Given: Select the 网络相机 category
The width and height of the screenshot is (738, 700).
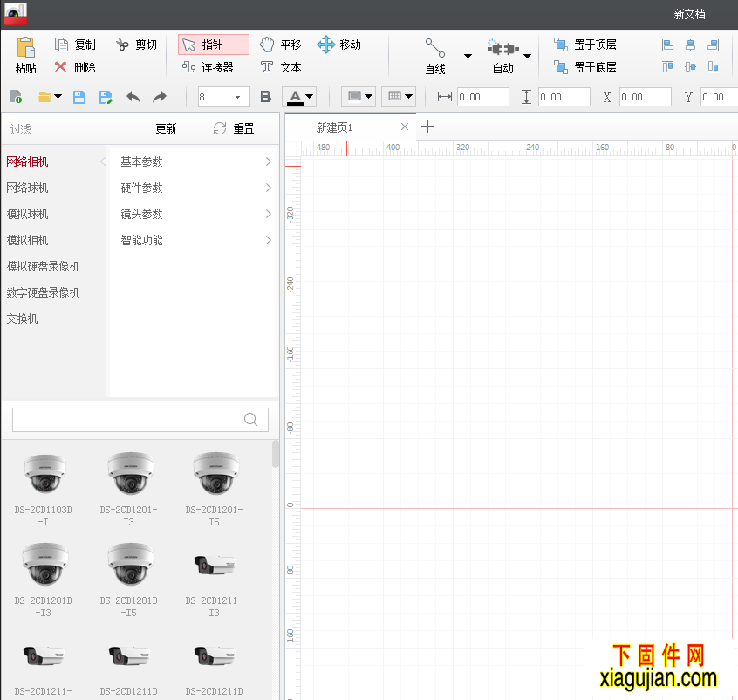Looking at the screenshot, I should pos(27,162).
